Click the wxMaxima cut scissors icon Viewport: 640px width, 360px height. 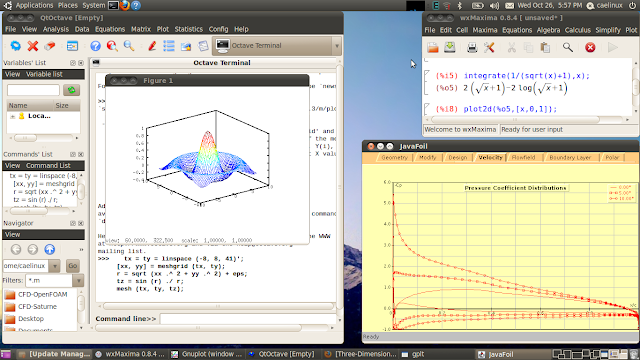[511, 47]
